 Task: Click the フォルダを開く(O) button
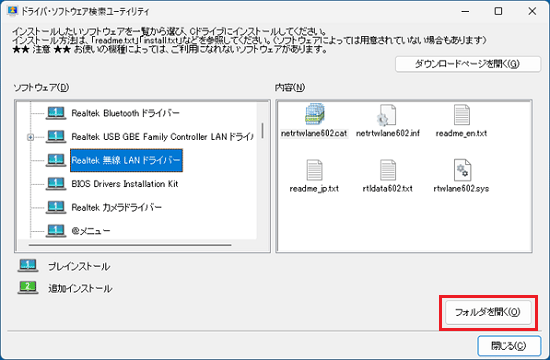[488, 312]
